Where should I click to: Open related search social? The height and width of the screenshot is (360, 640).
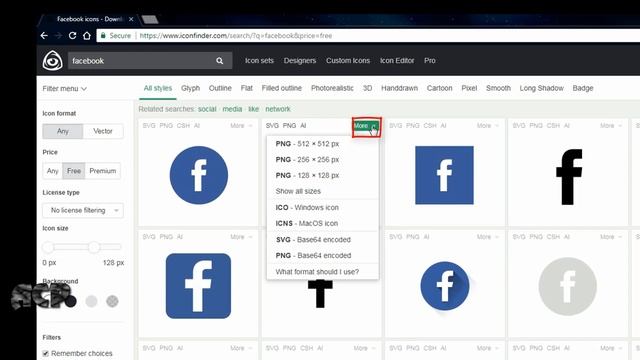click(207, 109)
